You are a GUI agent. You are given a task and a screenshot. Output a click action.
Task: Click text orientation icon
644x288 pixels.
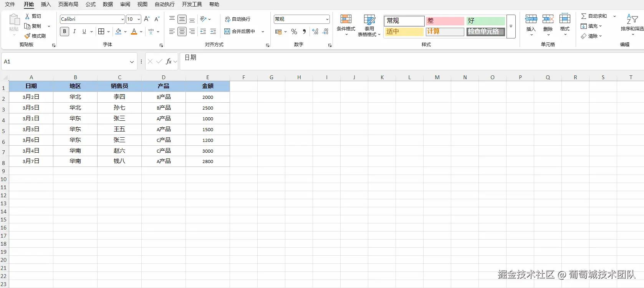[203, 19]
